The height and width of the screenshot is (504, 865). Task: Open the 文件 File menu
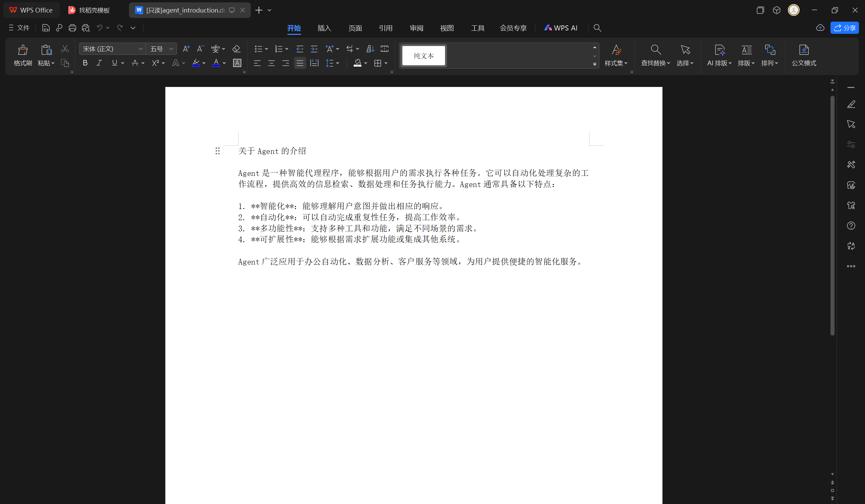[19, 28]
